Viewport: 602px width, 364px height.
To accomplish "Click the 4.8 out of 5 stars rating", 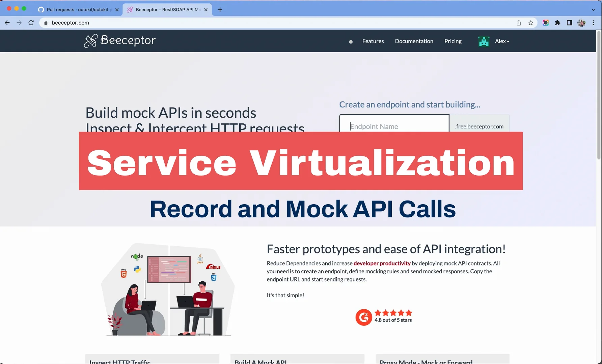I will [x=393, y=320].
